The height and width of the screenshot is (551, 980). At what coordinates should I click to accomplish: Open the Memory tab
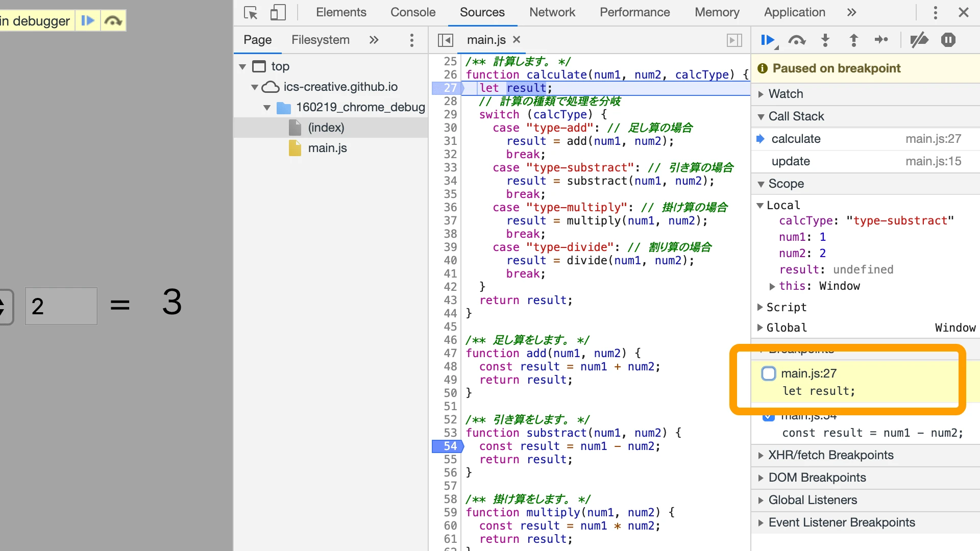tap(717, 12)
